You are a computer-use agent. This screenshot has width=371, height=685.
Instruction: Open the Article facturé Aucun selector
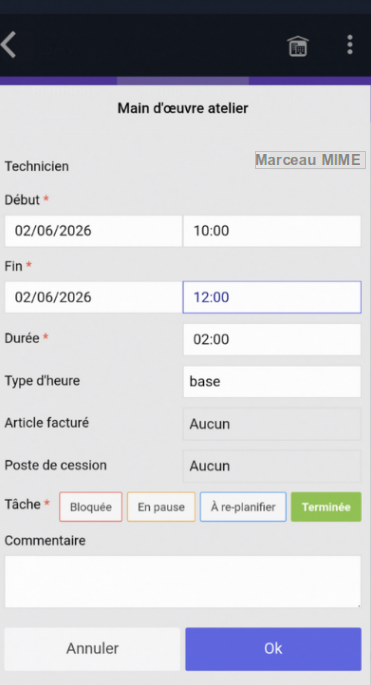point(272,424)
